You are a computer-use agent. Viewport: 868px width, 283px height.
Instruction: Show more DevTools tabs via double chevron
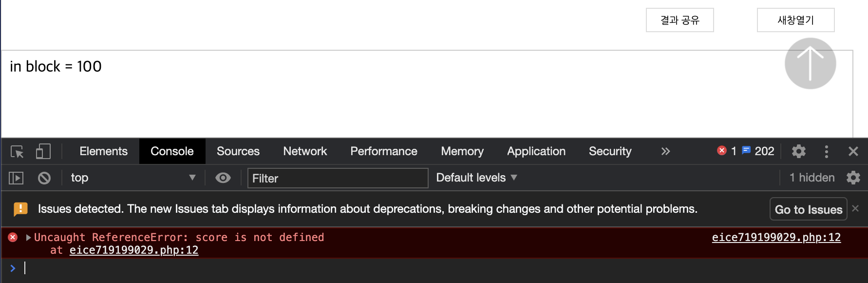(x=665, y=151)
